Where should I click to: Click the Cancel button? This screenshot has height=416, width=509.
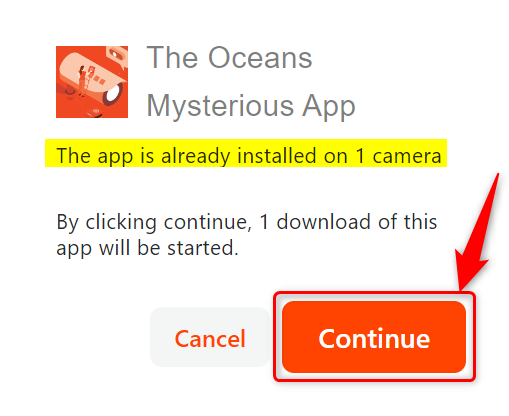[210, 337]
